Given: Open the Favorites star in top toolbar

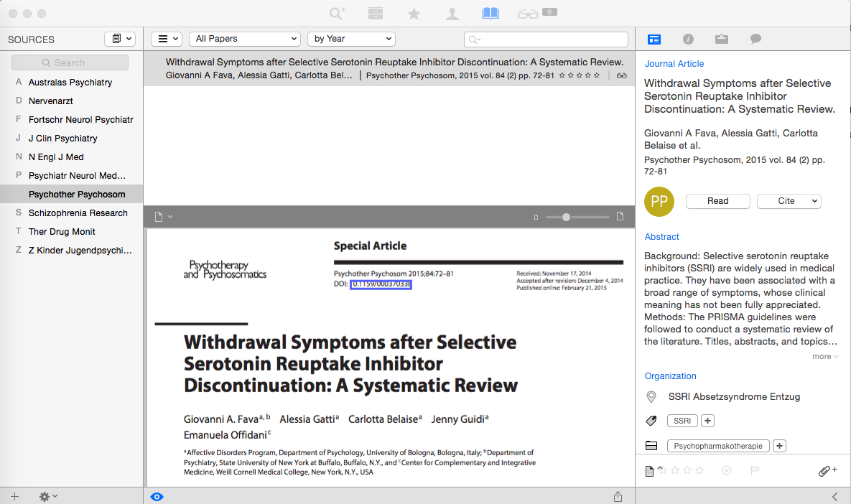Looking at the screenshot, I should tap(414, 14).
